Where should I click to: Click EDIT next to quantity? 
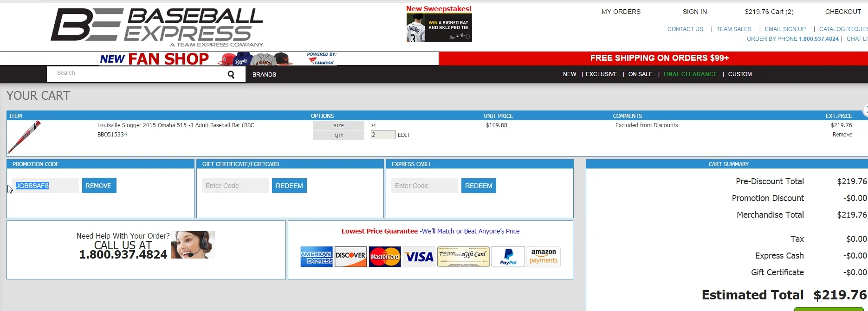pyautogui.click(x=404, y=135)
